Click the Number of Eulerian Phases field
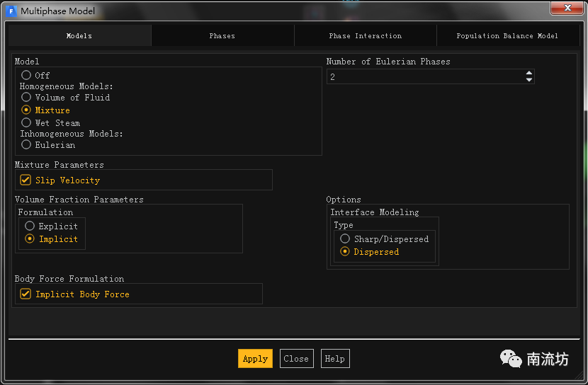This screenshot has height=385, width=588. [425, 76]
